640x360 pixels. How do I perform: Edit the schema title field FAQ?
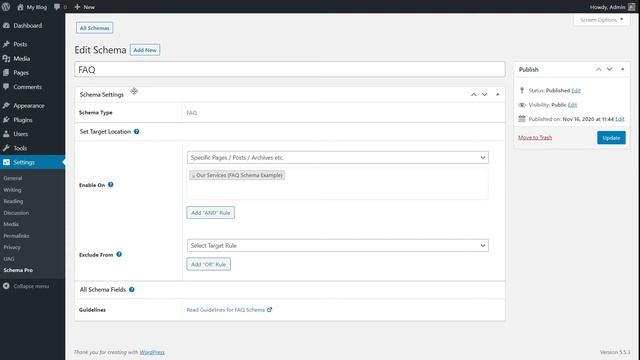tap(290, 69)
